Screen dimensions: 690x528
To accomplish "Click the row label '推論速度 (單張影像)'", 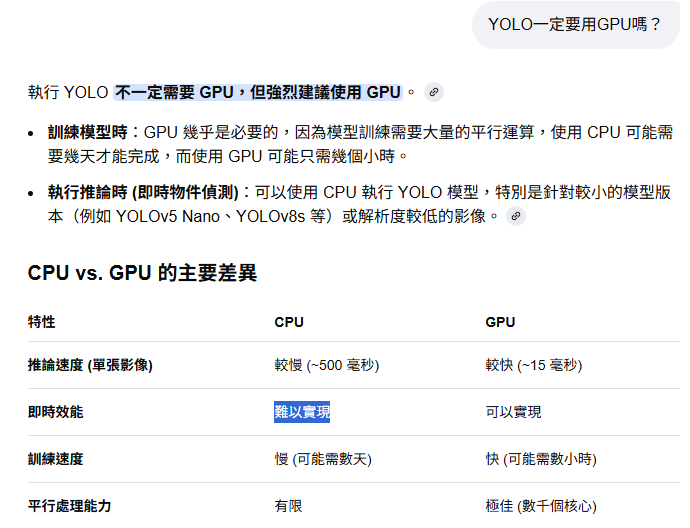I will click(90, 366).
